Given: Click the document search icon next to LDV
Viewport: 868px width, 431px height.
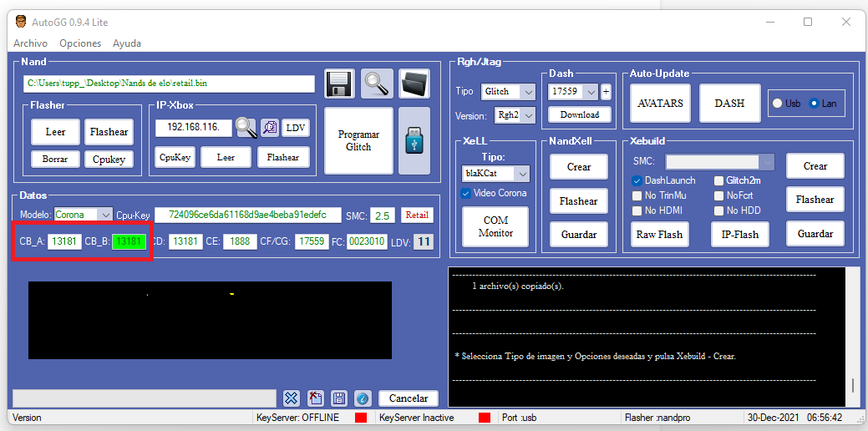Looking at the screenshot, I should (270, 128).
